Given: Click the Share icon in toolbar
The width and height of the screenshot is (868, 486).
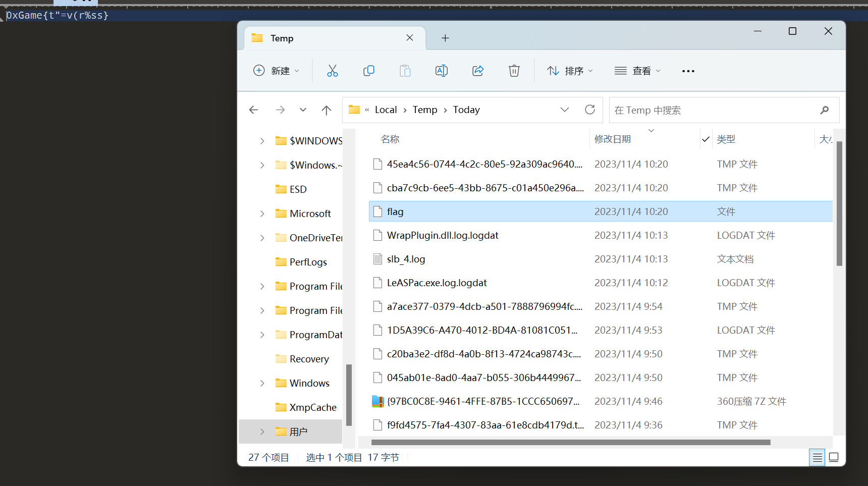Looking at the screenshot, I should [478, 71].
